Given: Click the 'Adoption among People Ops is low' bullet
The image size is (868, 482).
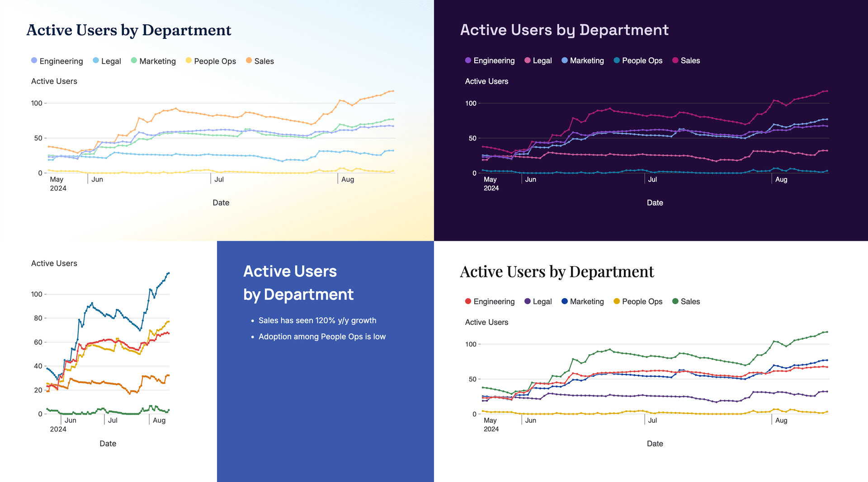Looking at the screenshot, I should coord(322,337).
